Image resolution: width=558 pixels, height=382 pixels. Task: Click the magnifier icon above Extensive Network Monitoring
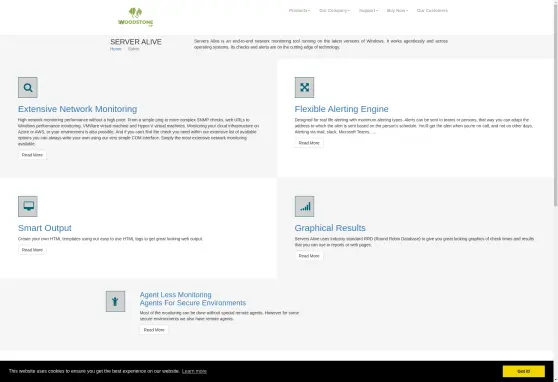tap(28, 88)
